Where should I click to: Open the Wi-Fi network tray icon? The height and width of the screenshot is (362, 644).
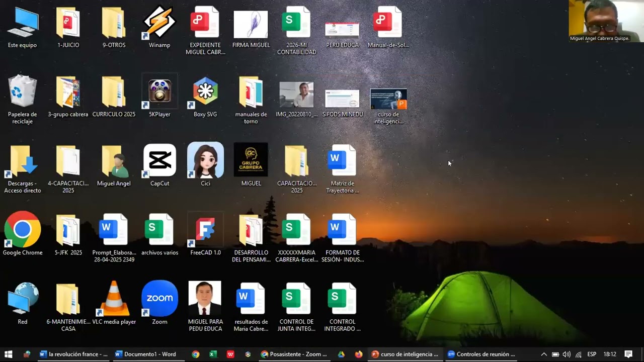(579, 354)
